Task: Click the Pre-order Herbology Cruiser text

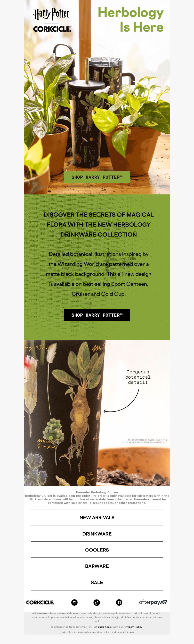Action: click(97, 492)
